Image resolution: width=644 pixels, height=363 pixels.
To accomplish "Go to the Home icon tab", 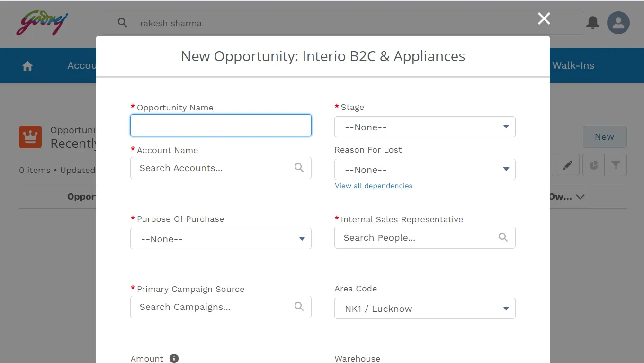I will pyautogui.click(x=27, y=66).
